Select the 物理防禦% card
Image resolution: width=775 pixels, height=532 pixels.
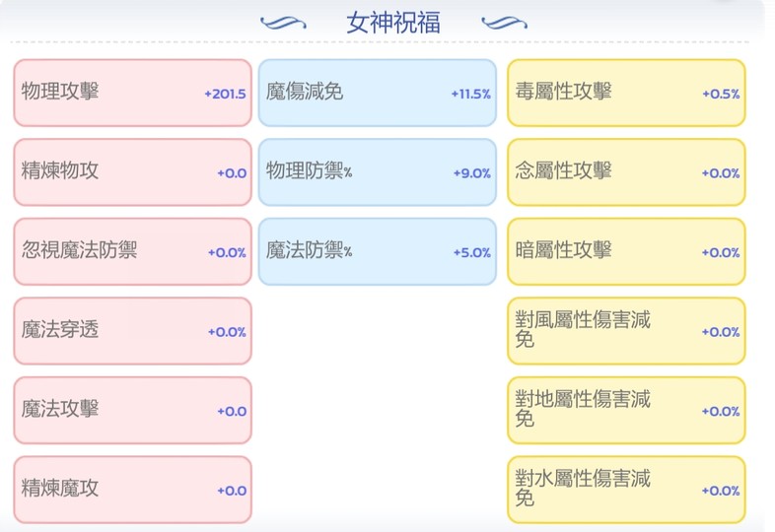tap(377, 172)
